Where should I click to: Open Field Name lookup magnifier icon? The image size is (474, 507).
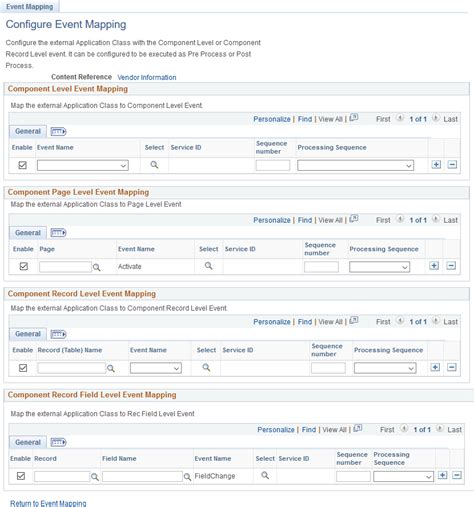pyautogui.click(x=187, y=477)
